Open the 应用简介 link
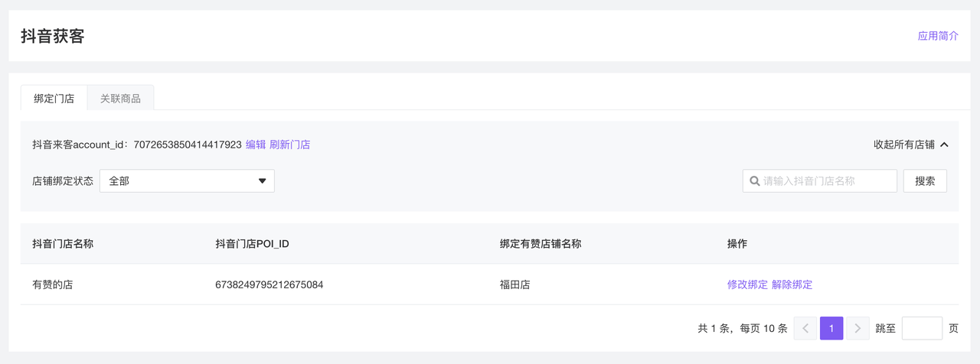Image resolution: width=980 pixels, height=364 pixels. 938,36
